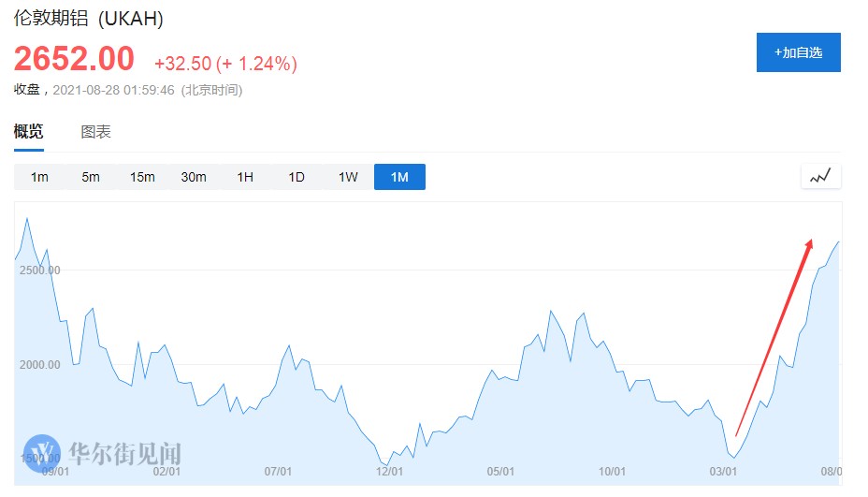The height and width of the screenshot is (497, 868).
Task: Open the 图表 tab
Action: coord(95,132)
